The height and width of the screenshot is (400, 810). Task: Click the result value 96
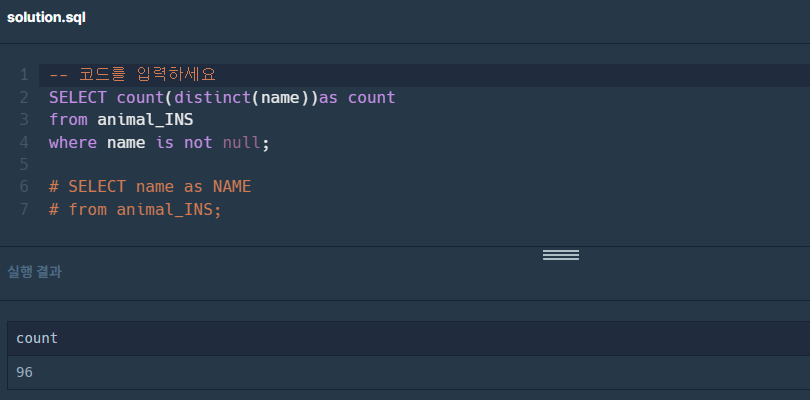24,372
